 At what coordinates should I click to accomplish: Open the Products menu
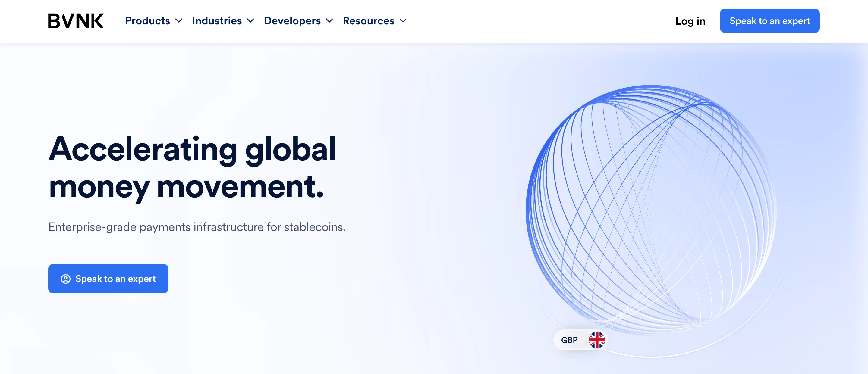point(148,21)
